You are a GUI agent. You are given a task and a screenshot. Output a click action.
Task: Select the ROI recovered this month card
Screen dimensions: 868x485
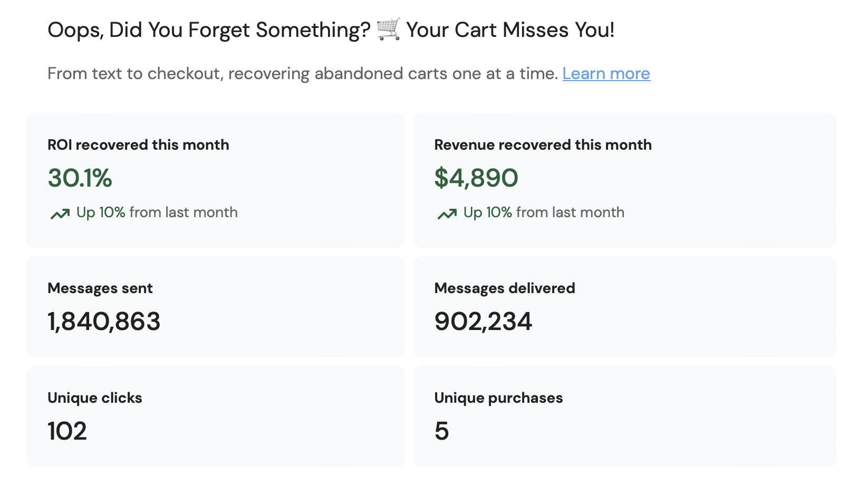coord(216,180)
